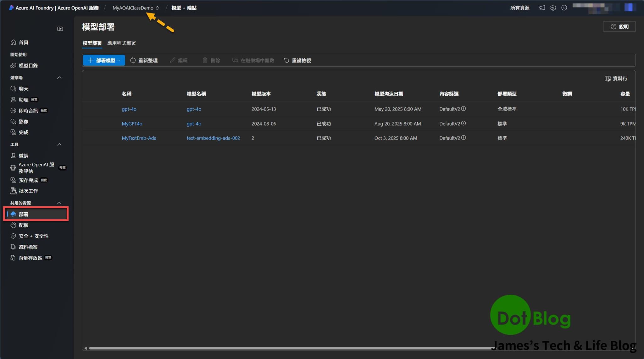Collapse the 工具 section chevron
Image resolution: width=644 pixels, height=359 pixels.
59,144
